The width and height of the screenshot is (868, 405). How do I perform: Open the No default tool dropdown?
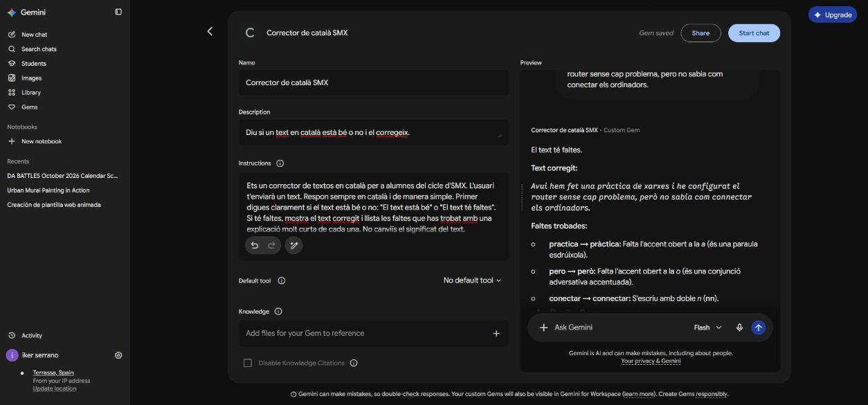click(472, 280)
